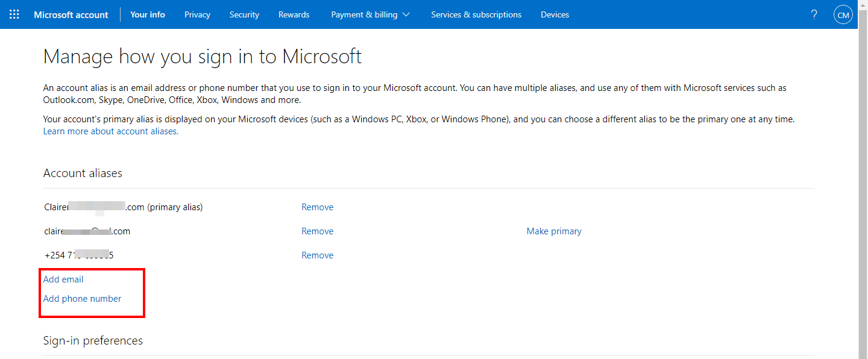The height and width of the screenshot is (359, 868).
Task: Switch to the Your info tab
Action: coord(148,14)
